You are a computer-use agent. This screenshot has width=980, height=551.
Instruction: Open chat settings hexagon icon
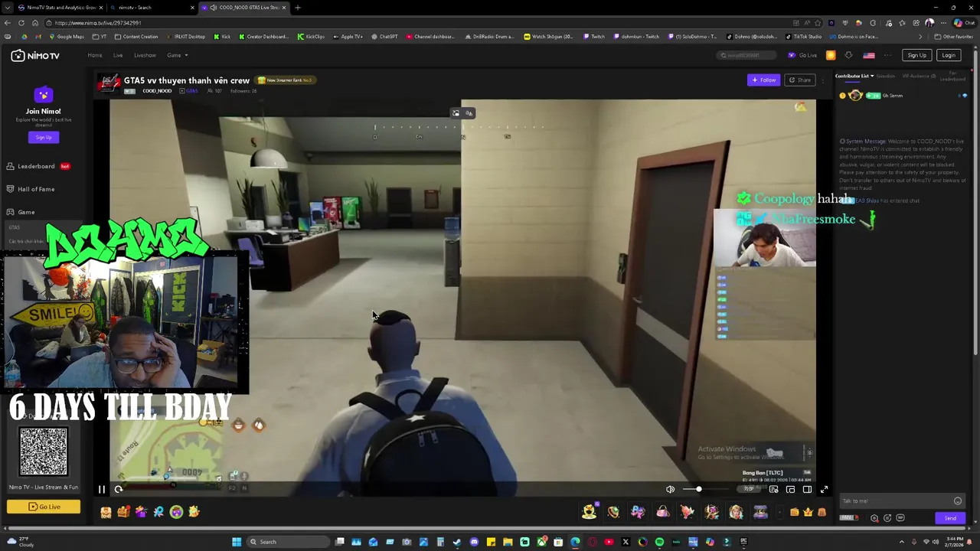coord(874,518)
